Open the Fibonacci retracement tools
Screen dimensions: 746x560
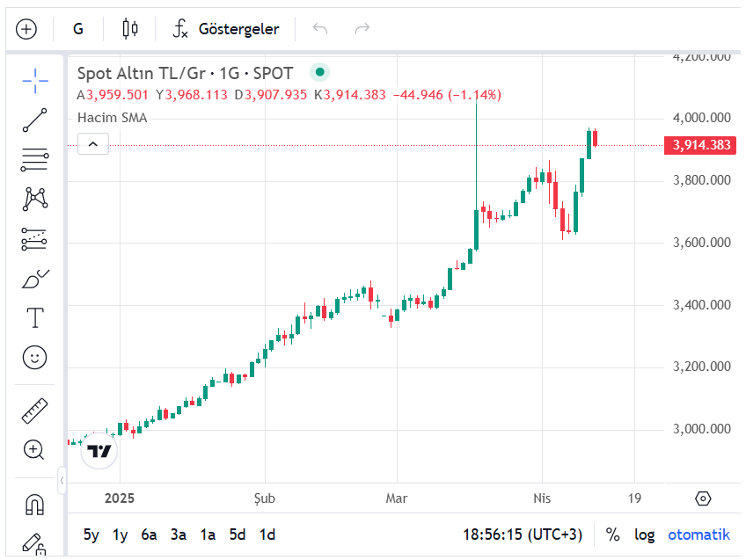coord(34,160)
